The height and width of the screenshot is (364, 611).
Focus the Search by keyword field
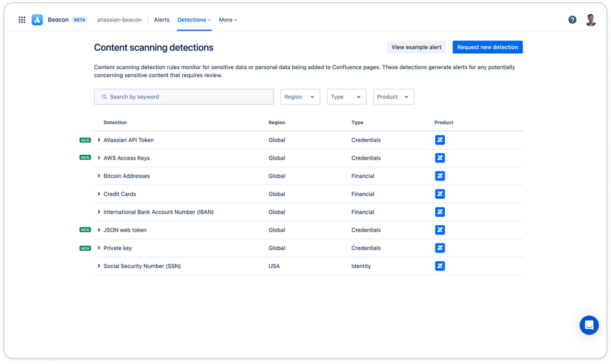click(x=184, y=97)
